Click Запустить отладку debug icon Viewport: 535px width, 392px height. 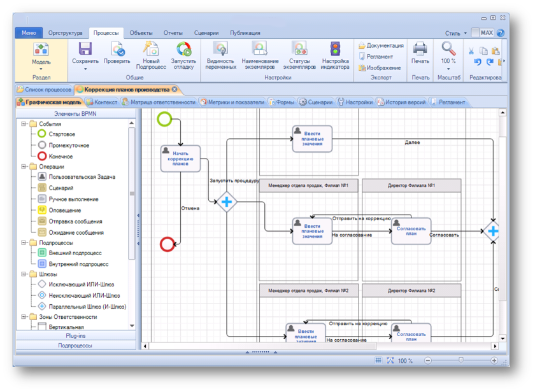coord(183,50)
